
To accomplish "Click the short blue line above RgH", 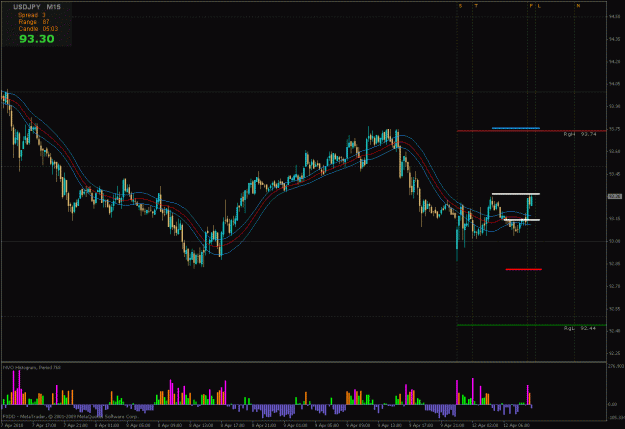I will pos(516,128).
